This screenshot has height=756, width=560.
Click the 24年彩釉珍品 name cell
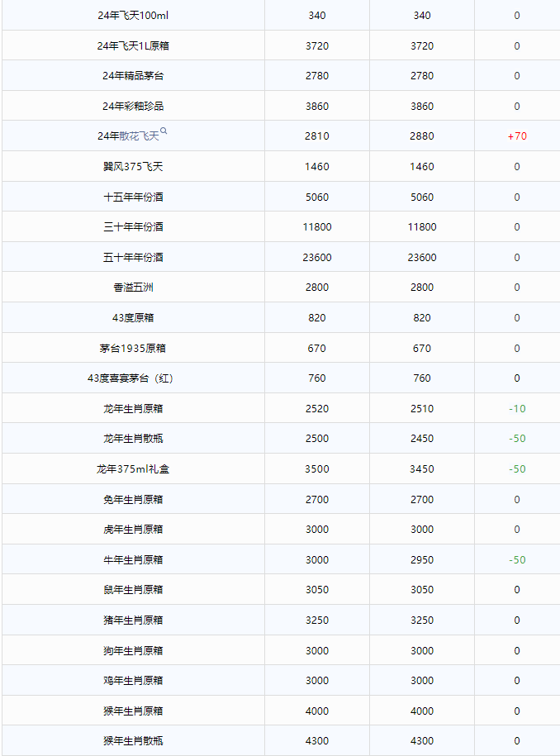tap(133, 106)
